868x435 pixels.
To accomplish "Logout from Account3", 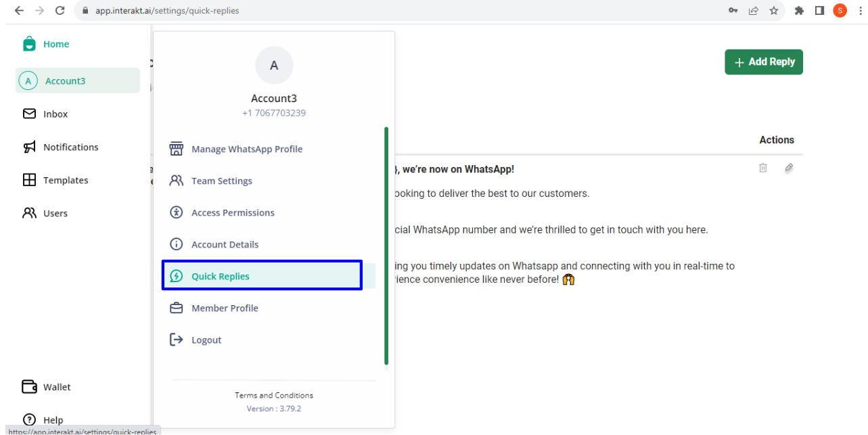I will (x=206, y=340).
